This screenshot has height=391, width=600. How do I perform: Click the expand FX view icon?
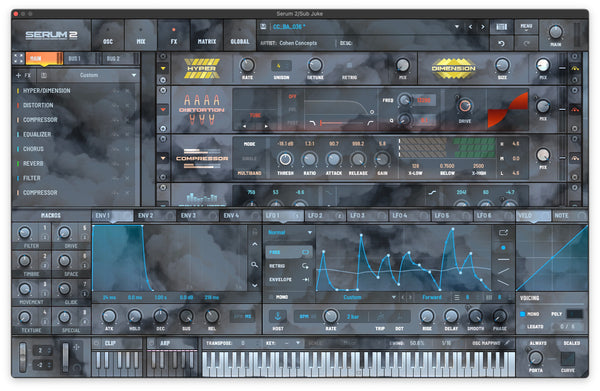point(18,59)
